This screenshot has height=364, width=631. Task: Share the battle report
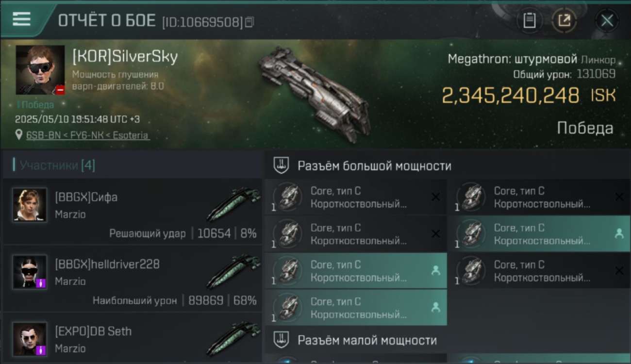564,20
